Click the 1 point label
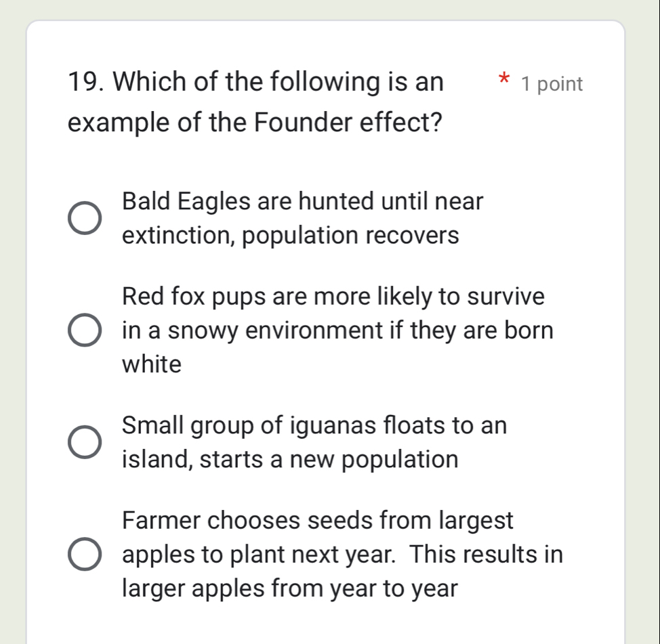The height and width of the screenshot is (644, 660). [x=552, y=83]
